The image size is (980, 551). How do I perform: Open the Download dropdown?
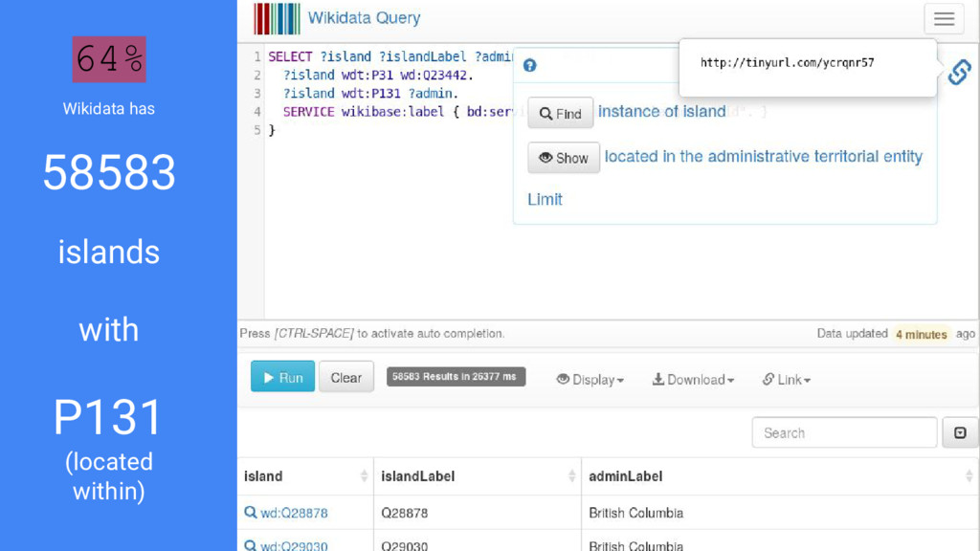click(693, 379)
